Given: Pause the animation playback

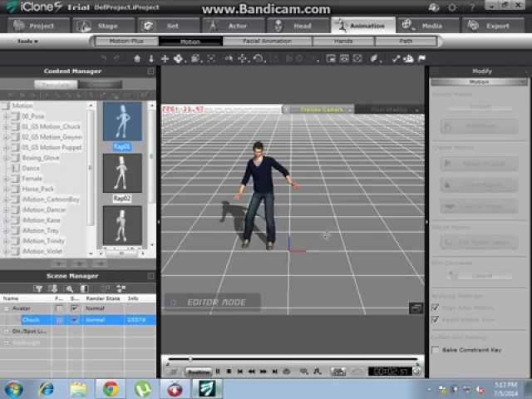Looking at the screenshot, I should point(218,372).
